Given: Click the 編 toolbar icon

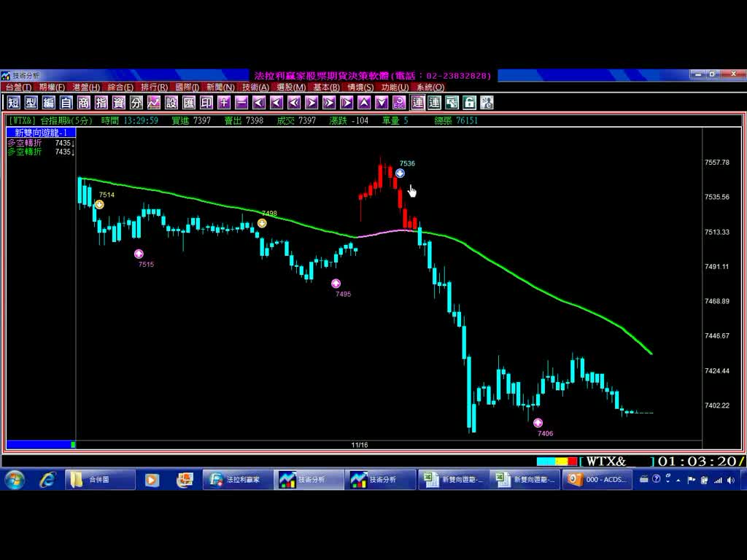Looking at the screenshot, I should (x=49, y=102).
